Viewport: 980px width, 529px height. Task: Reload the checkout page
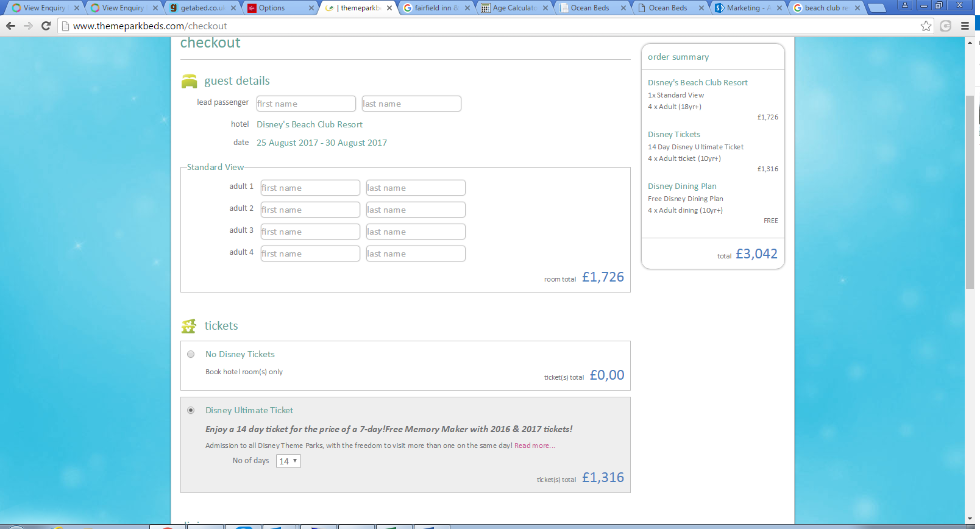tap(46, 26)
